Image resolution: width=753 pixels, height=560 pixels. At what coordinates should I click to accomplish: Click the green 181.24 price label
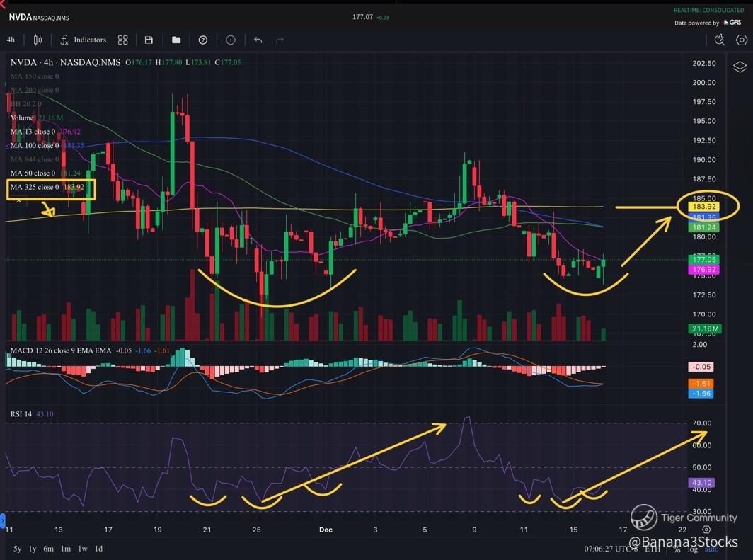click(x=703, y=227)
